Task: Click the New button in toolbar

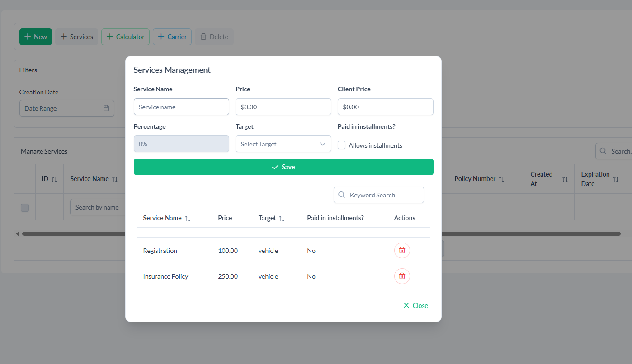Action: [x=36, y=37]
